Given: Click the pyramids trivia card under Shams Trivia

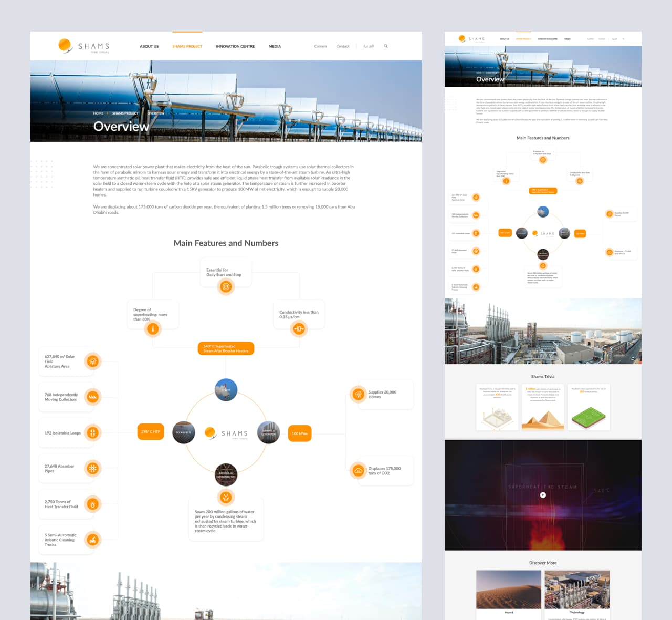Looking at the screenshot, I should point(543,407).
